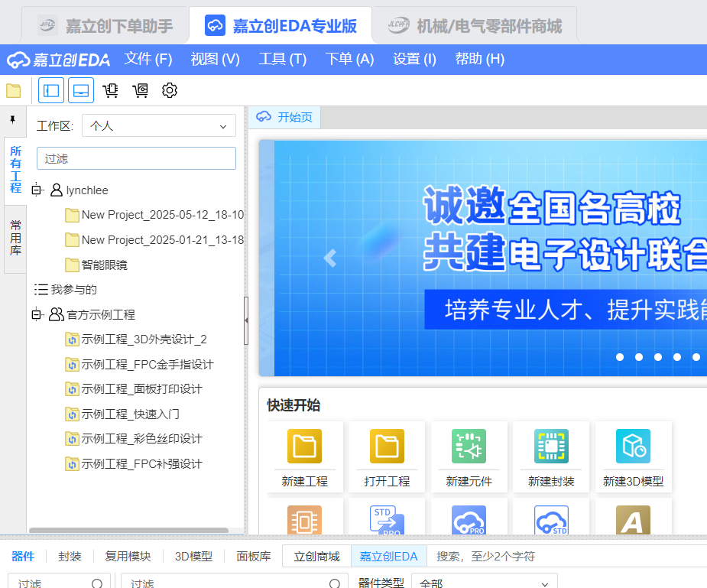The height and width of the screenshot is (588, 707).
Task: Collapse left panel via splitter handle
Action: pyautogui.click(x=246, y=320)
